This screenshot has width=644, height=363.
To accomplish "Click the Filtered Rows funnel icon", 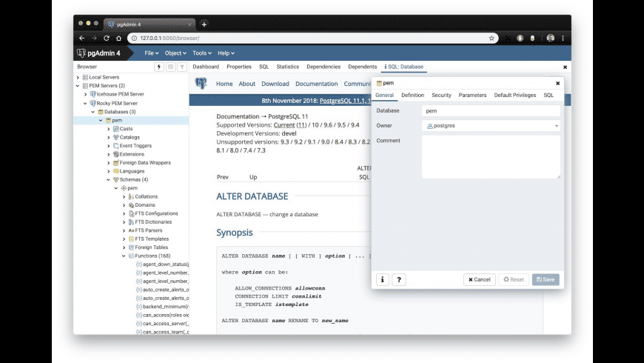I will click(x=182, y=67).
